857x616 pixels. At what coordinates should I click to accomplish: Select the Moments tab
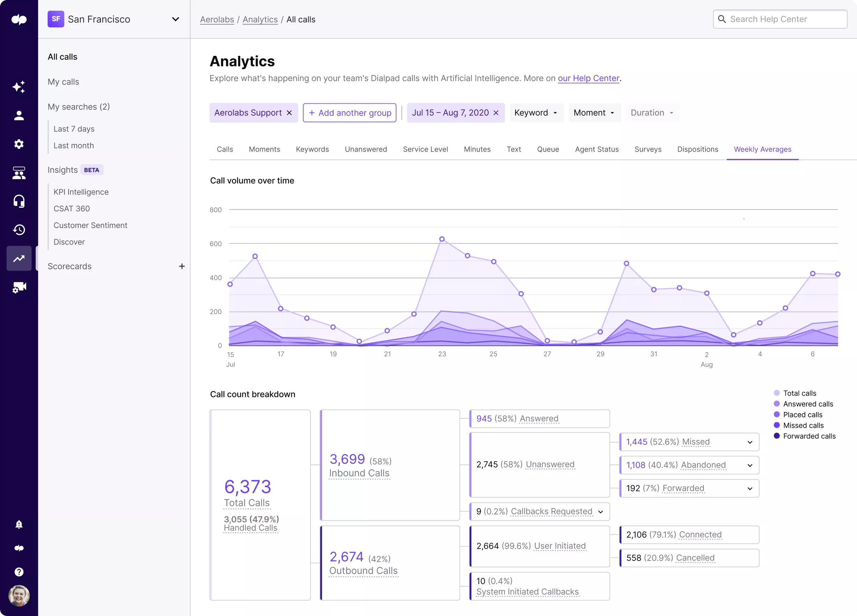(264, 149)
